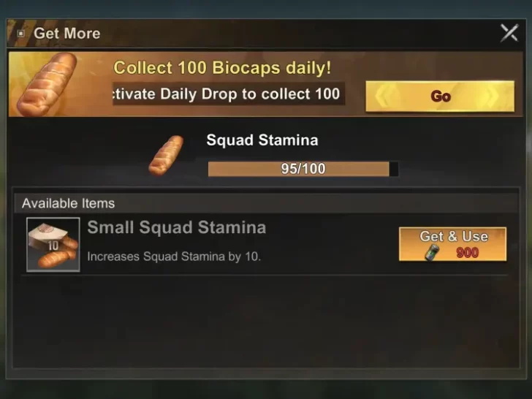Click the Squad Stamina 95/100 progress bar
This screenshot has height=399, width=532.
(x=303, y=169)
